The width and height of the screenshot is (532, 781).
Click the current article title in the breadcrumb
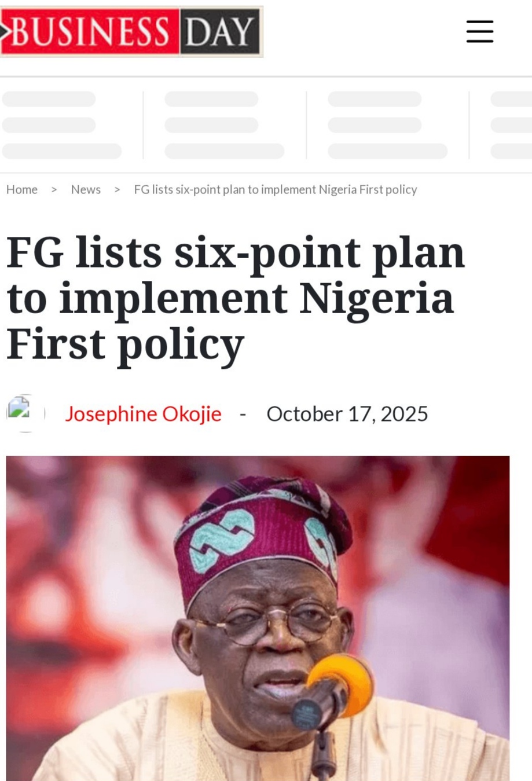click(x=275, y=190)
